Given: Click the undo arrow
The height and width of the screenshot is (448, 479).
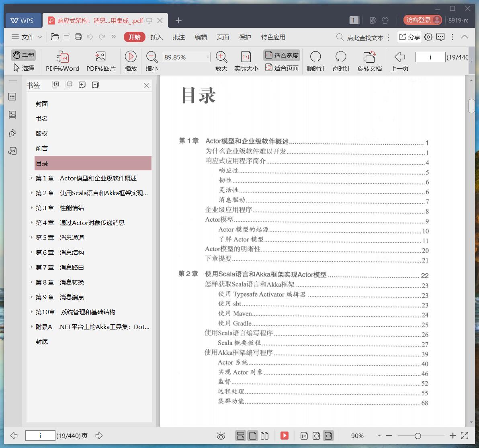Looking at the screenshot, I should pos(90,37).
